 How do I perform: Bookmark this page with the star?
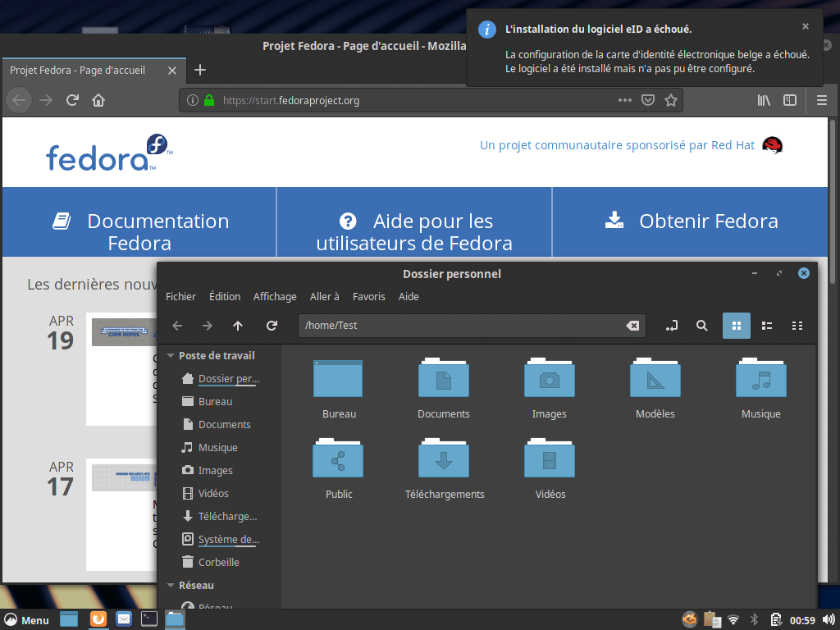pyautogui.click(x=671, y=100)
